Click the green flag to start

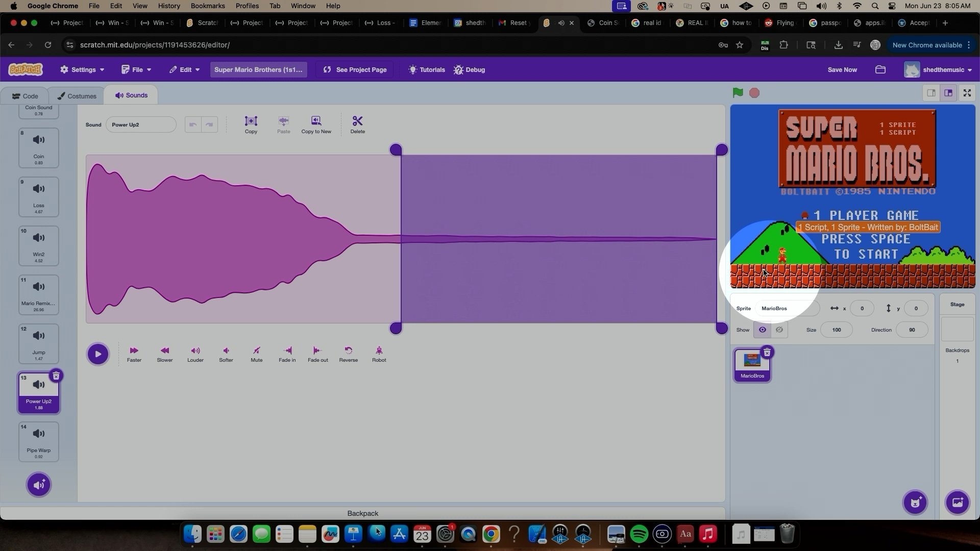click(738, 93)
